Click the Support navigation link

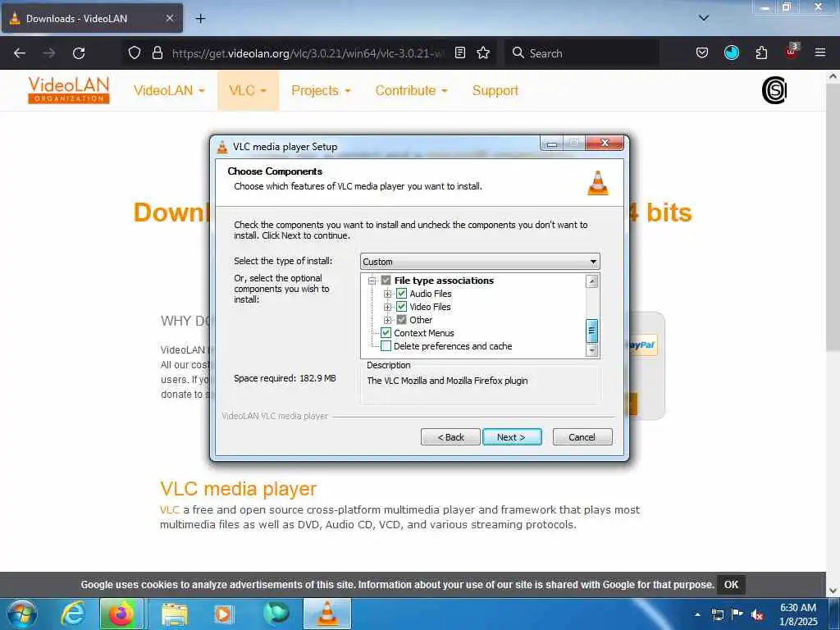pyautogui.click(x=495, y=90)
